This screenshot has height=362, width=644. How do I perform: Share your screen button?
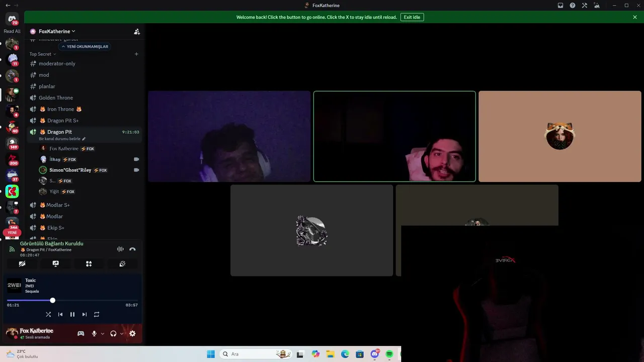[56, 263]
